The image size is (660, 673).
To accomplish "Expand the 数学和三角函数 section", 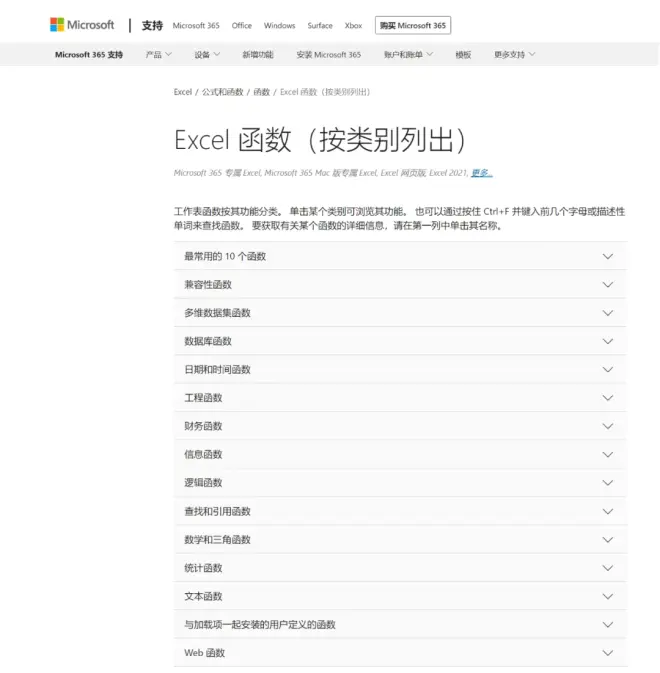I will [x=400, y=540].
